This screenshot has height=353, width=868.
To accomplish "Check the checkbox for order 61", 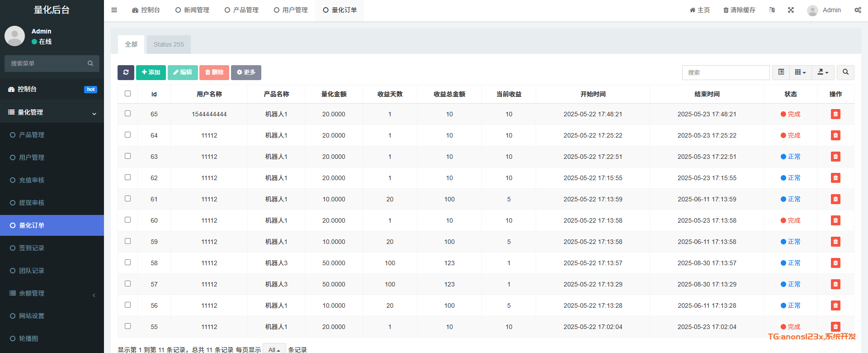I will pyautogui.click(x=127, y=199).
